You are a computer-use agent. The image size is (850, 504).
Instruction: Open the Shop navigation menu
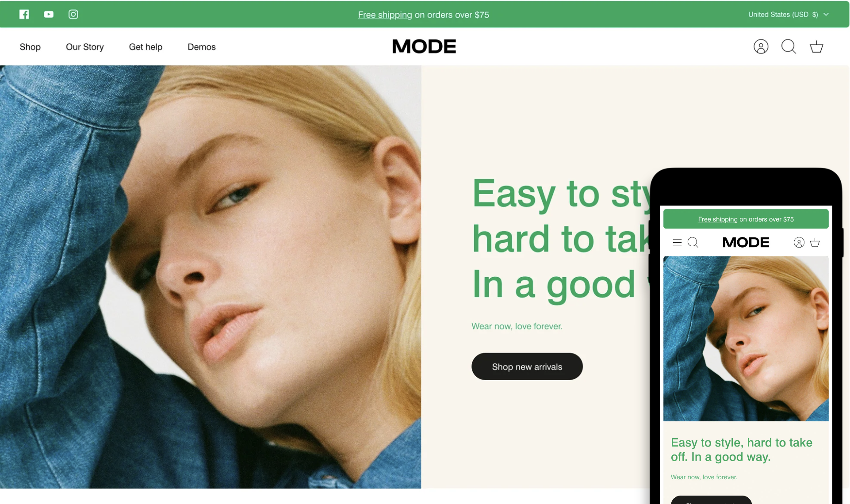[x=30, y=47]
